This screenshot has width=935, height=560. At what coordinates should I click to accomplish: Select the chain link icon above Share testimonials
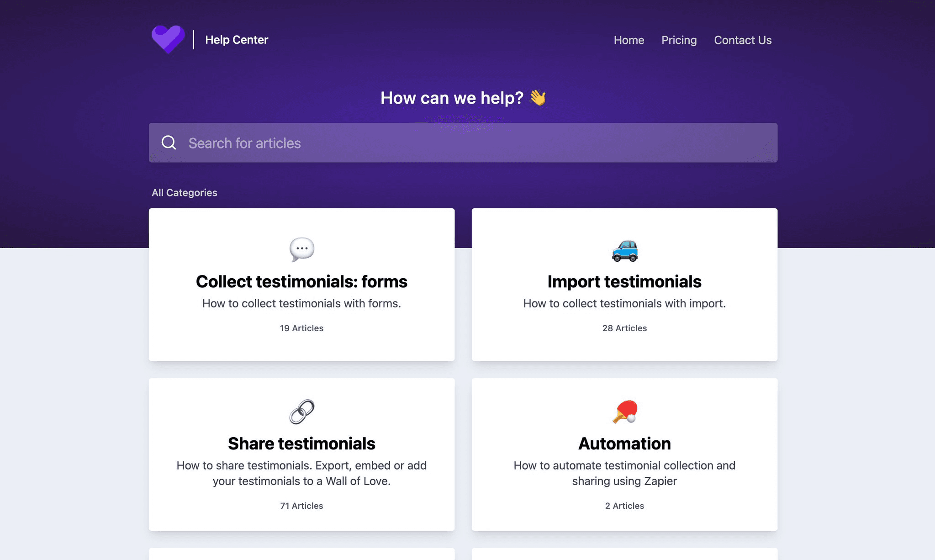(x=301, y=411)
